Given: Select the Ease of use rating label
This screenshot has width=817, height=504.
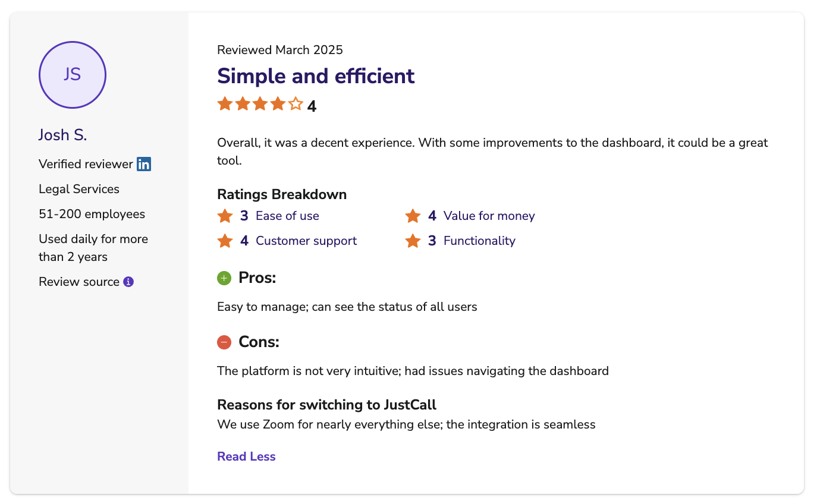Looking at the screenshot, I should pyautogui.click(x=287, y=216).
